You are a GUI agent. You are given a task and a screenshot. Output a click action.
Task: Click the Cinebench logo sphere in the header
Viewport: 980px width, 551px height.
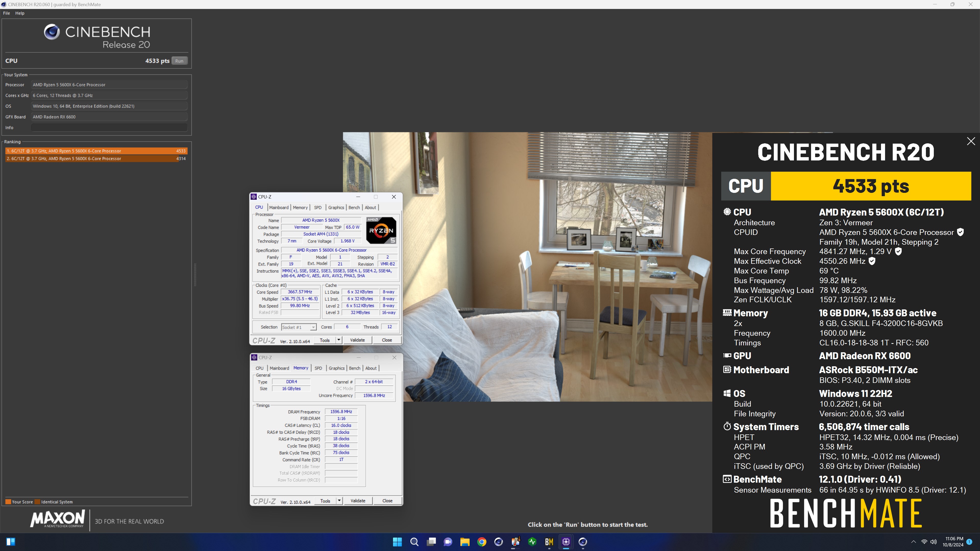[52, 32]
